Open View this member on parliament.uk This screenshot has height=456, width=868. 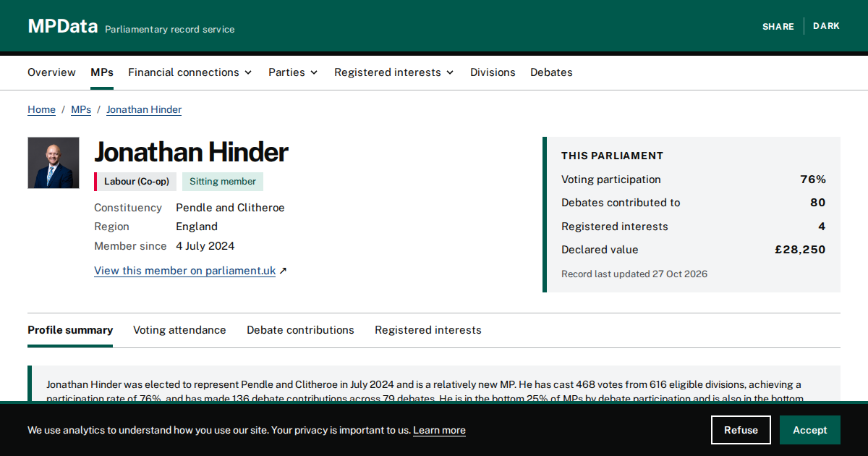184,271
